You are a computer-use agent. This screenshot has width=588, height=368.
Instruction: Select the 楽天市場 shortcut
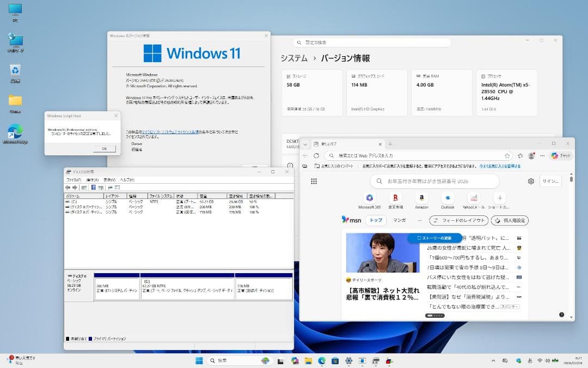click(395, 198)
